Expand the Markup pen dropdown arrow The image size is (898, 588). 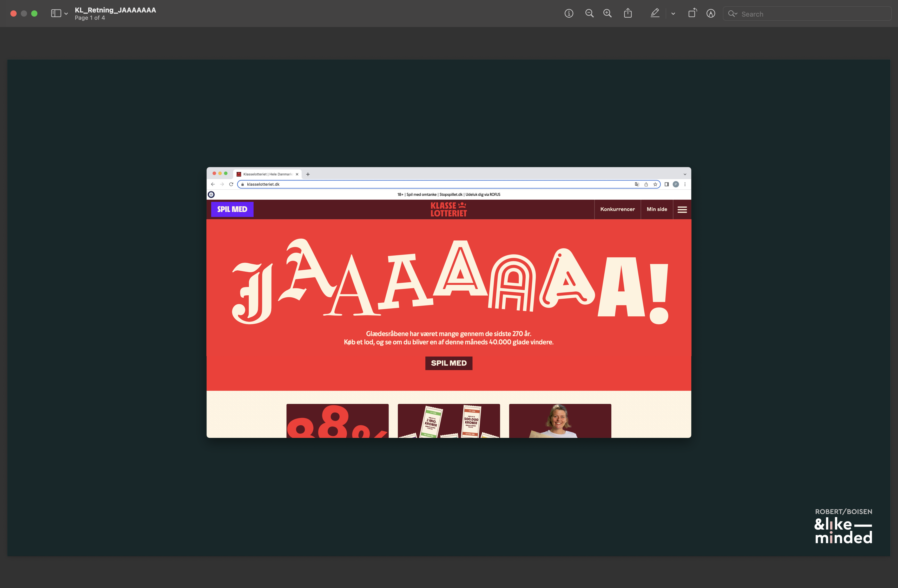(673, 14)
